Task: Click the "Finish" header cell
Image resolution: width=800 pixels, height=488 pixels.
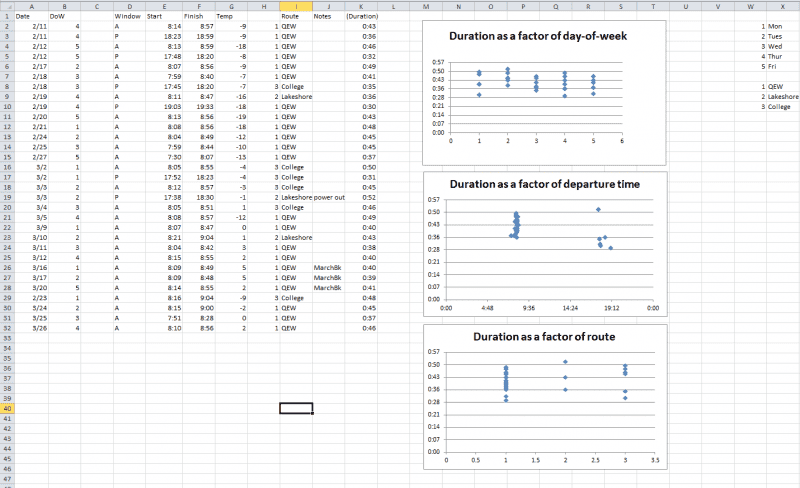Action: [x=193, y=17]
